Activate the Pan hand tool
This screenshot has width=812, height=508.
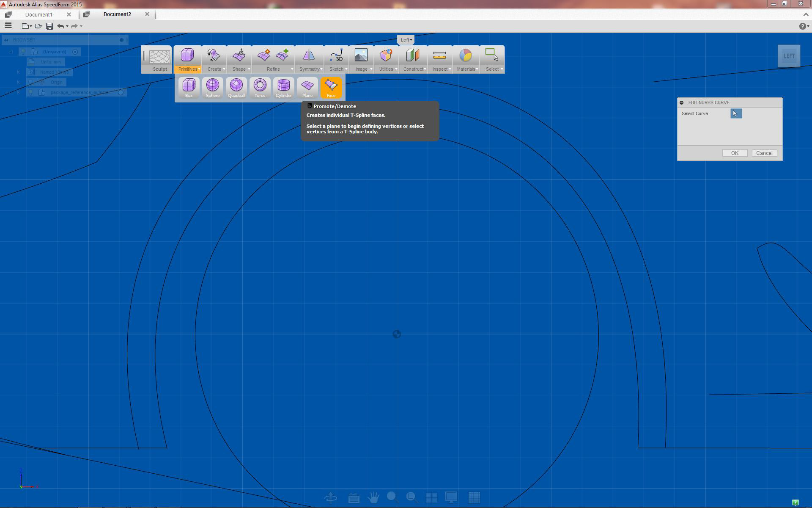click(x=373, y=497)
